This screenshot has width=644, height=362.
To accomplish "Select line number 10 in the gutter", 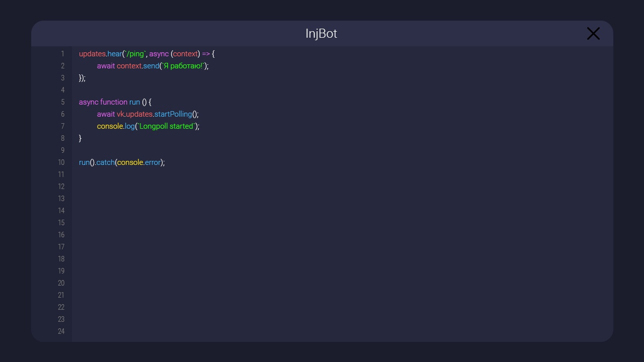I will [61, 162].
